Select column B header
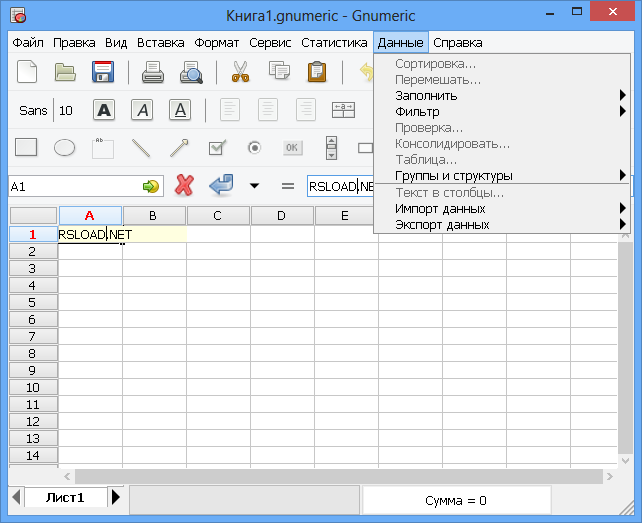 click(154, 215)
